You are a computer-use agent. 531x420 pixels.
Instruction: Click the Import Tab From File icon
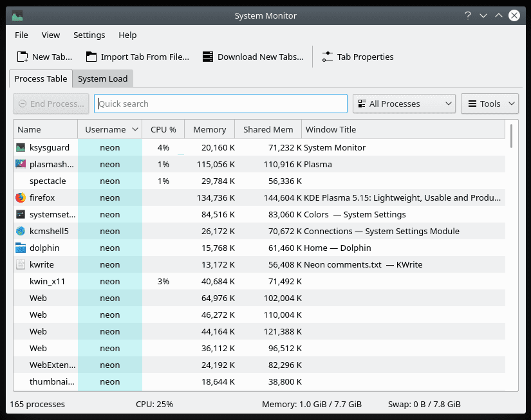pos(92,57)
